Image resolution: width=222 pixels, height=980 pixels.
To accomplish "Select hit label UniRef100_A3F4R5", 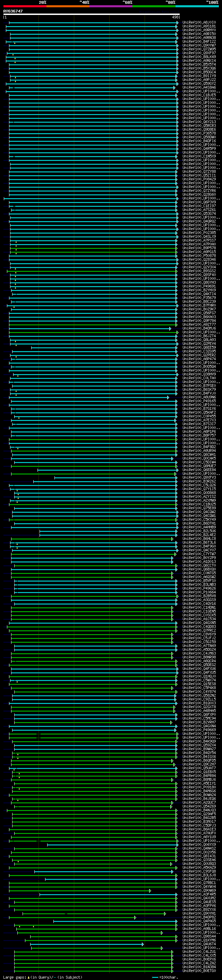I will pos(199,894).
